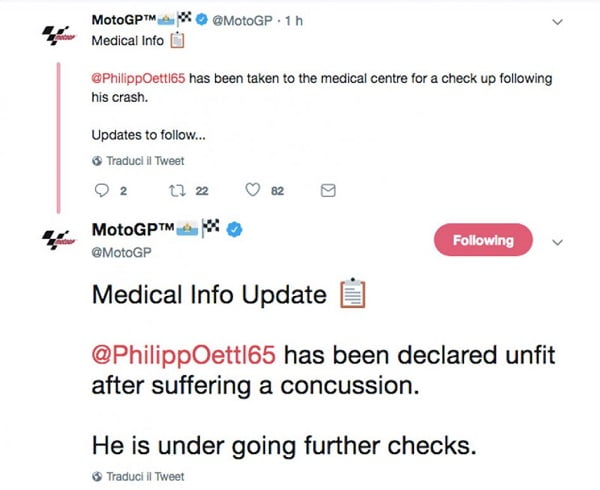Like the first MotoGP tweet
600x490 pixels.
click(x=253, y=191)
